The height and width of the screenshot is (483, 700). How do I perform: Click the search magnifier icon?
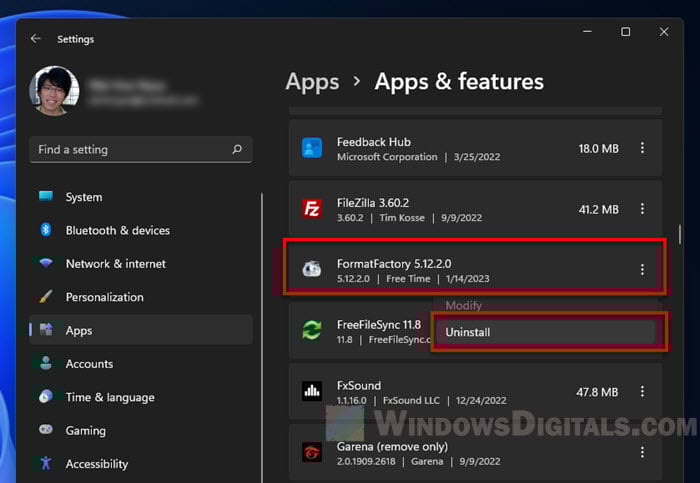[237, 149]
